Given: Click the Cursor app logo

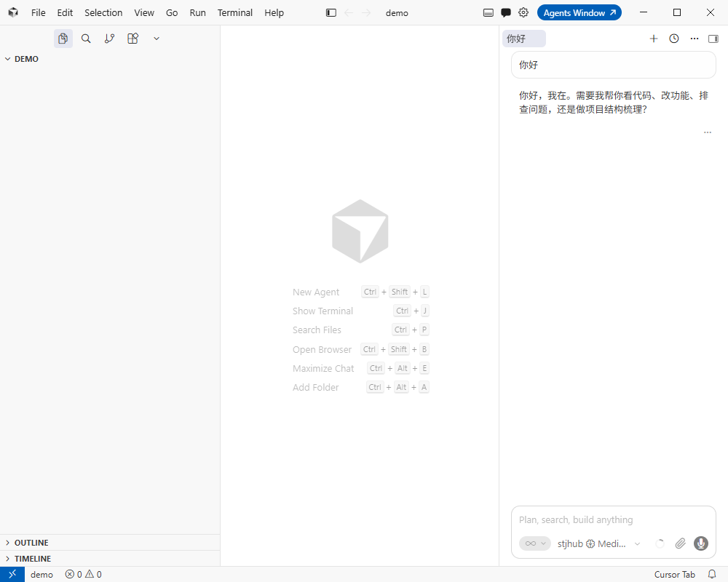Looking at the screenshot, I should tap(13, 12).
